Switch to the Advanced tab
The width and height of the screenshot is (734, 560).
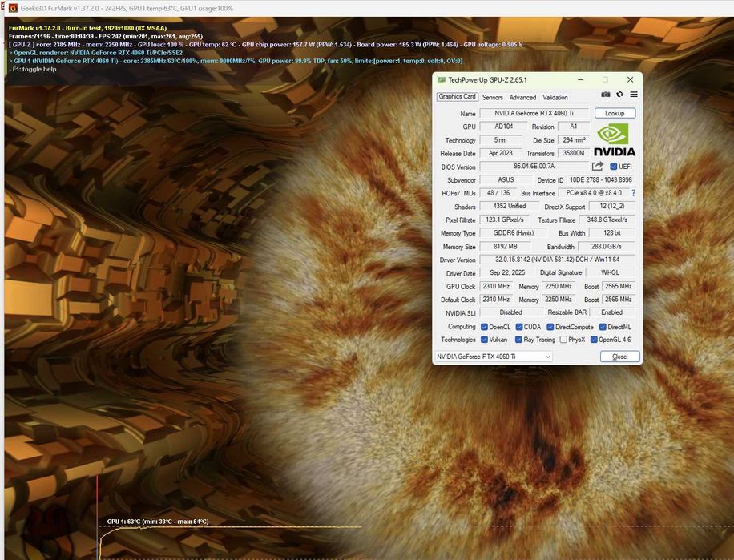(x=522, y=97)
